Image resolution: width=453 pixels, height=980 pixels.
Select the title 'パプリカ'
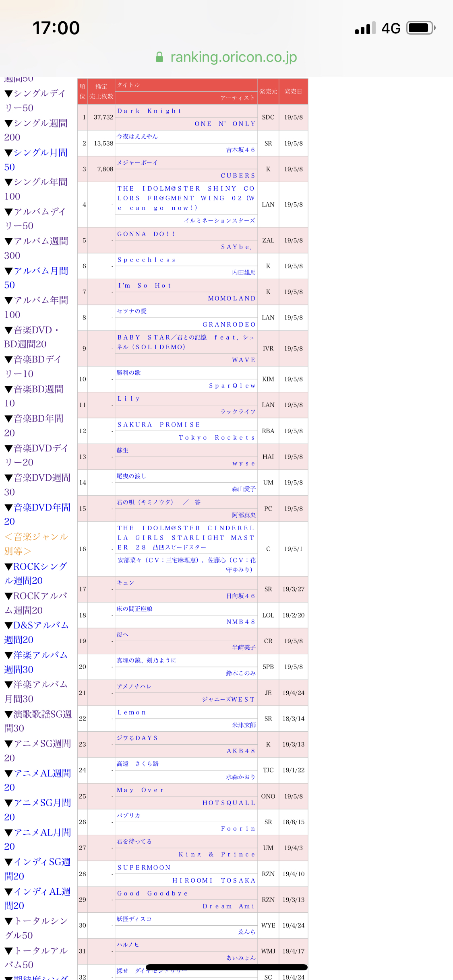128,815
